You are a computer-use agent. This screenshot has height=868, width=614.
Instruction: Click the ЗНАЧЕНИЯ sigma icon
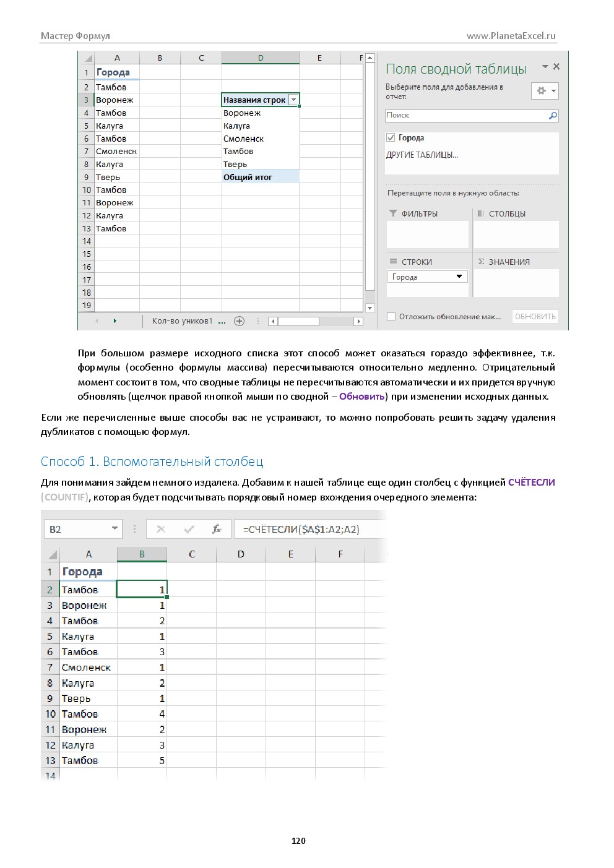[481, 262]
